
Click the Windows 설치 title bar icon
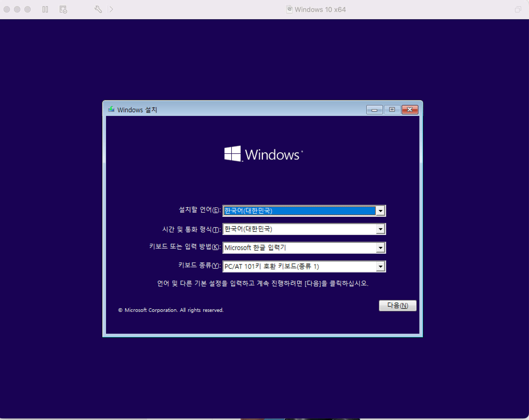pos(111,109)
